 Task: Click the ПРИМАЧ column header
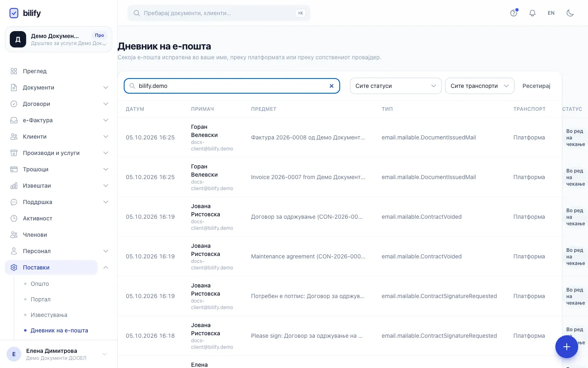(203, 109)
